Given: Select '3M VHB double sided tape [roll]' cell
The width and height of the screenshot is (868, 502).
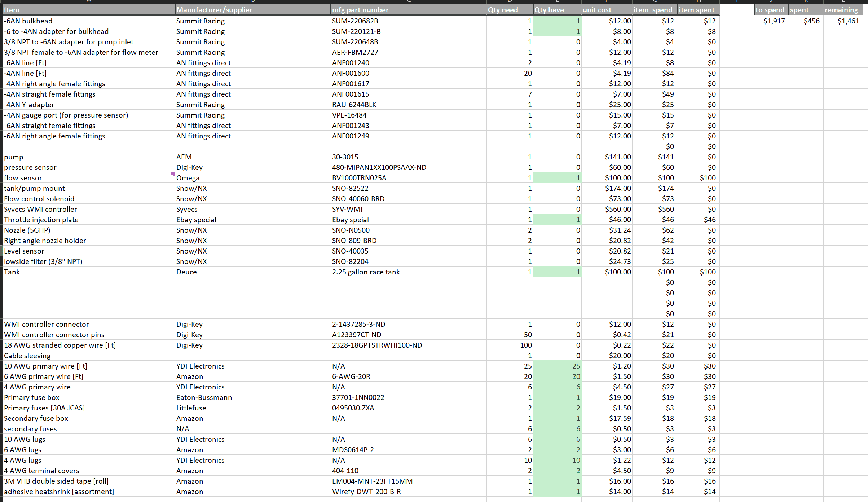Looking at the screenshot, I should tap(89, 481).
